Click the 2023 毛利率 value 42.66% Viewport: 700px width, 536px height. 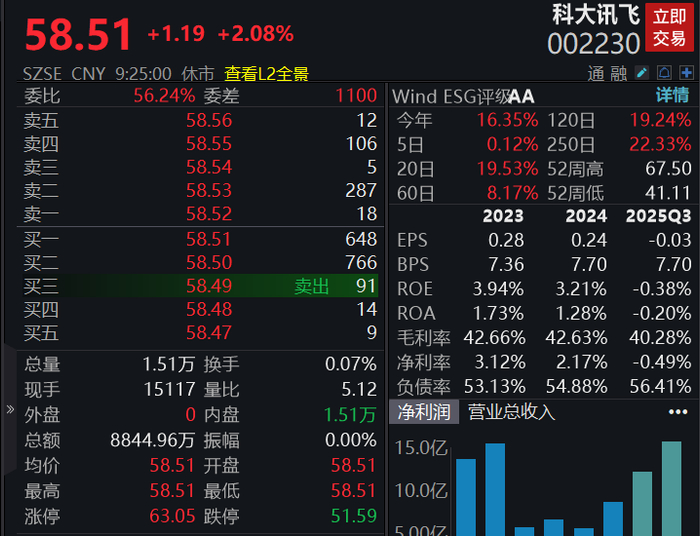(495, 338)
